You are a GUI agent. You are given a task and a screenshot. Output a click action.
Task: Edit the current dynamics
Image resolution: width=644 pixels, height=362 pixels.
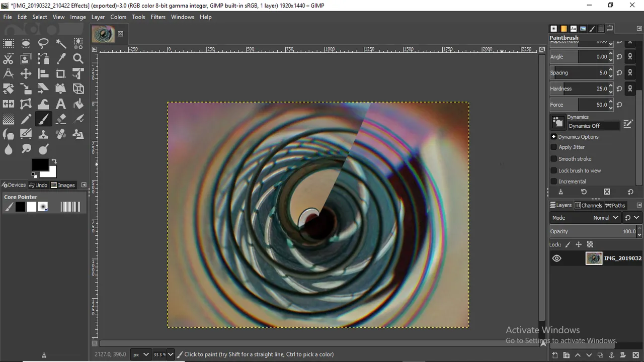pos(628,124)
